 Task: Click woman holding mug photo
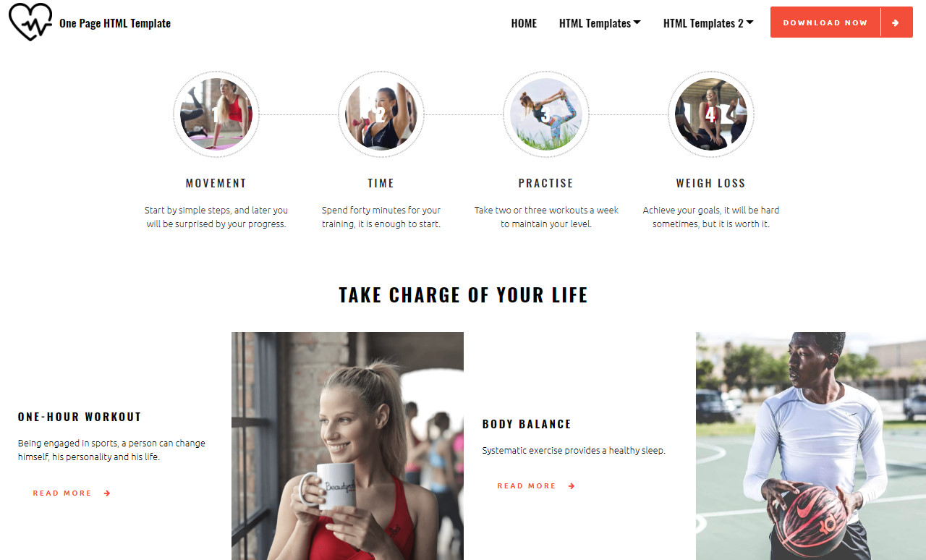[347, 446]
